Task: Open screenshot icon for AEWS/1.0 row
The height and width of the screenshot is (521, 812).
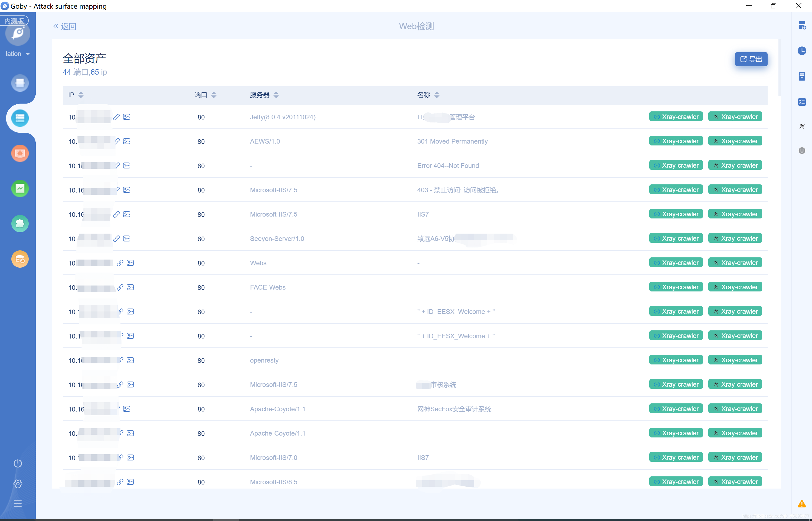Action: pyautogui.click(x=127, y=141)
